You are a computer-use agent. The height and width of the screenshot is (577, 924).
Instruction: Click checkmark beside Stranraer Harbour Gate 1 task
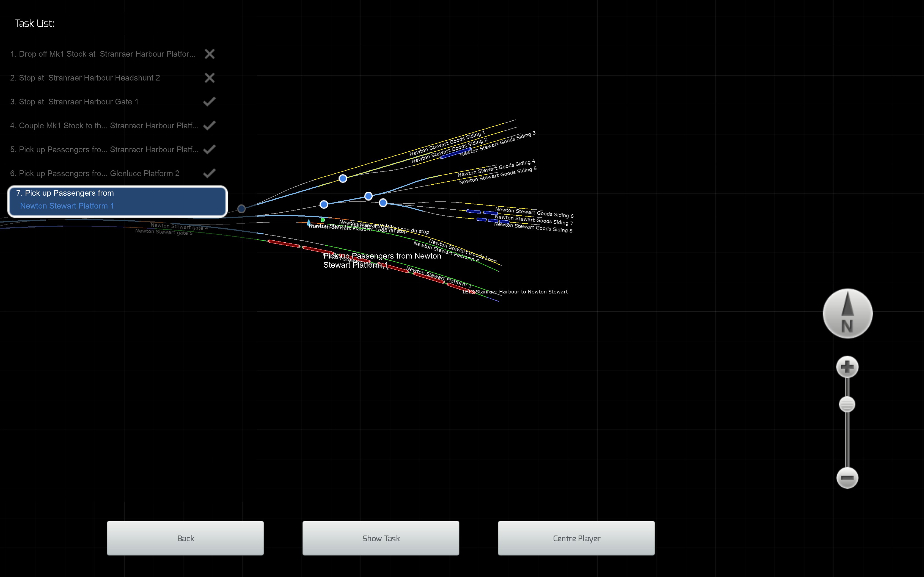(209, 101)
